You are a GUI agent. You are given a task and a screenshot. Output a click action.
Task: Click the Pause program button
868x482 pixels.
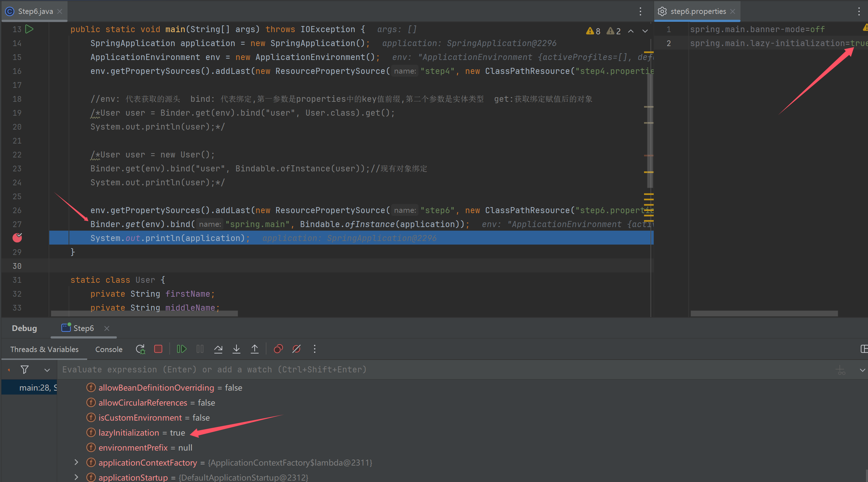(x=200, y=349)
